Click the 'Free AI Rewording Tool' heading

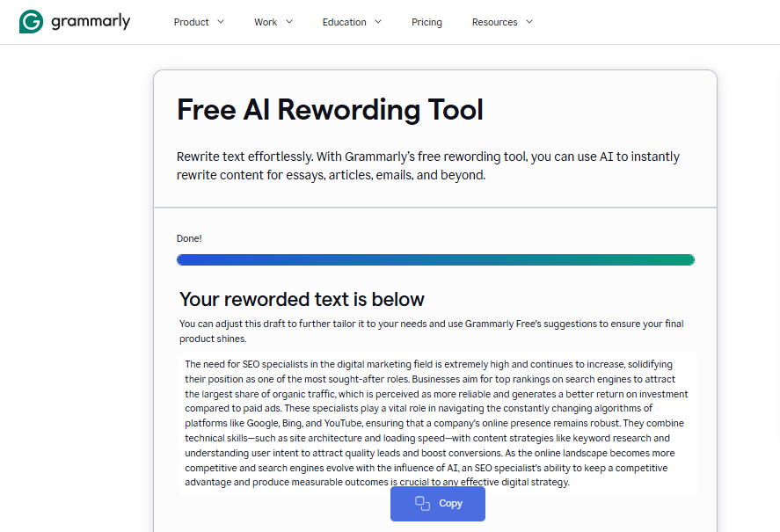tap(330, 109)
